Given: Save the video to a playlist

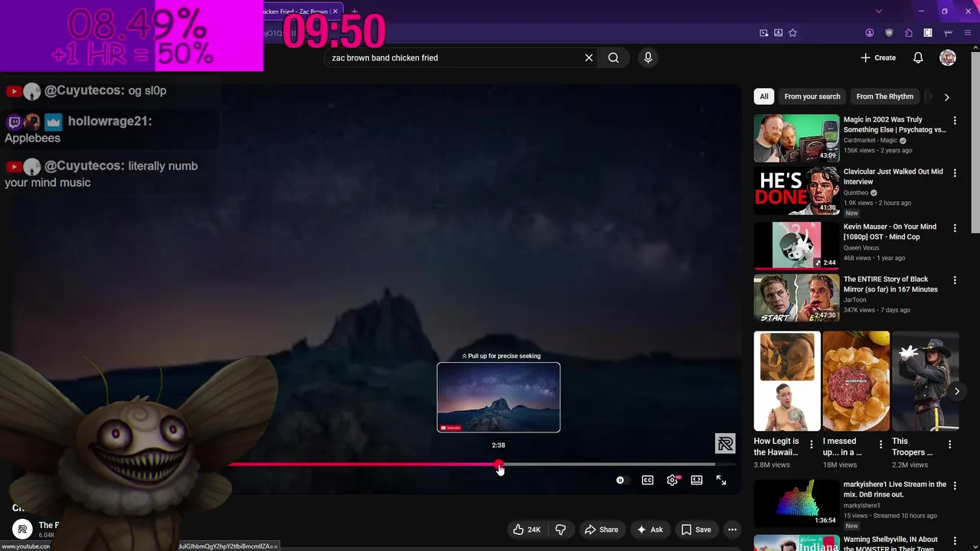Looking at the screenshot, I should pos(696,530).
